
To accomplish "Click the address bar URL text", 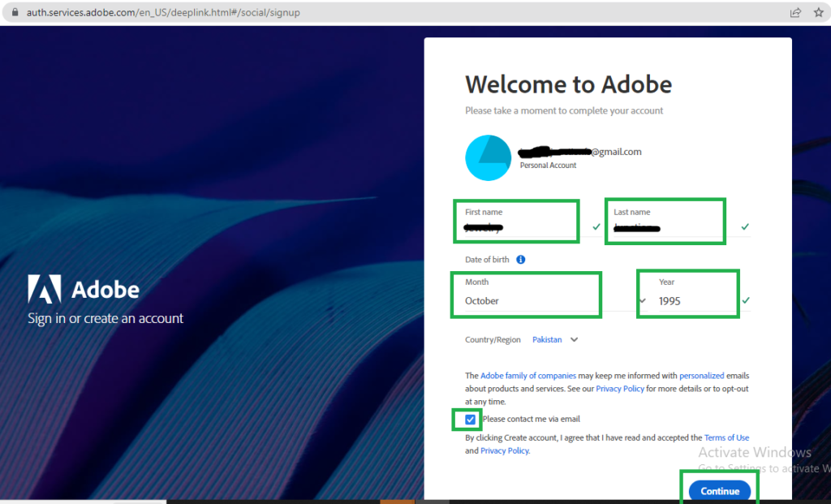I will pyautogui.click(x=163, y=12).
